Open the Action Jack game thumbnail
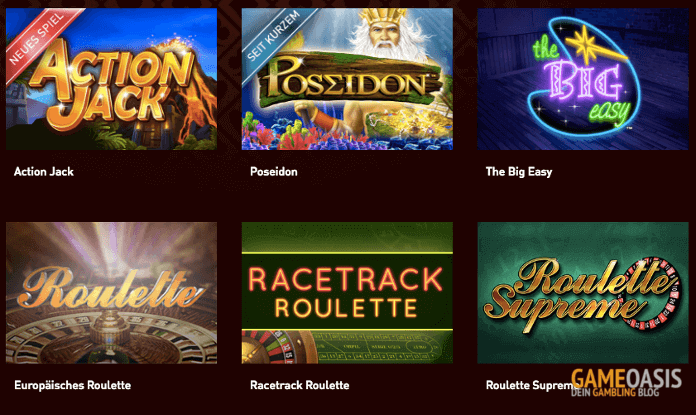The image size is (696, 415). click(x=111, y=79)
